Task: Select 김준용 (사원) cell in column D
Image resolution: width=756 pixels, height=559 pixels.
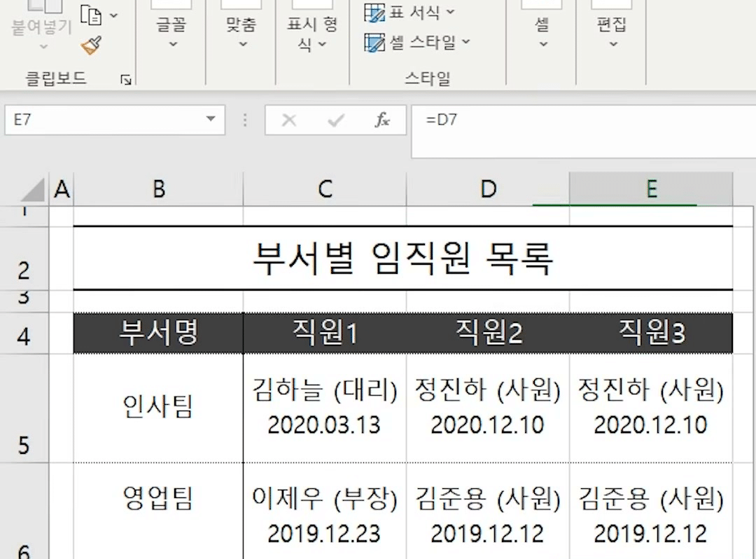Action: pyautogui.click(x=488, y=511)
